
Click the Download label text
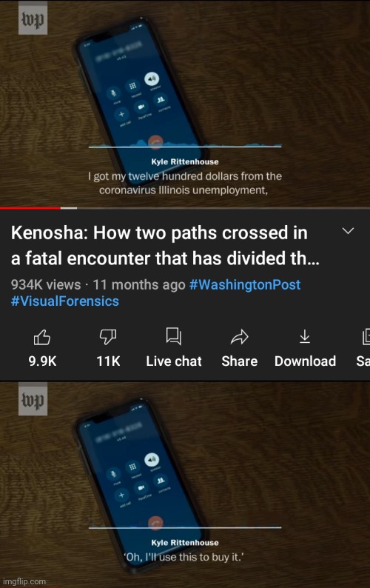(305, 361)
